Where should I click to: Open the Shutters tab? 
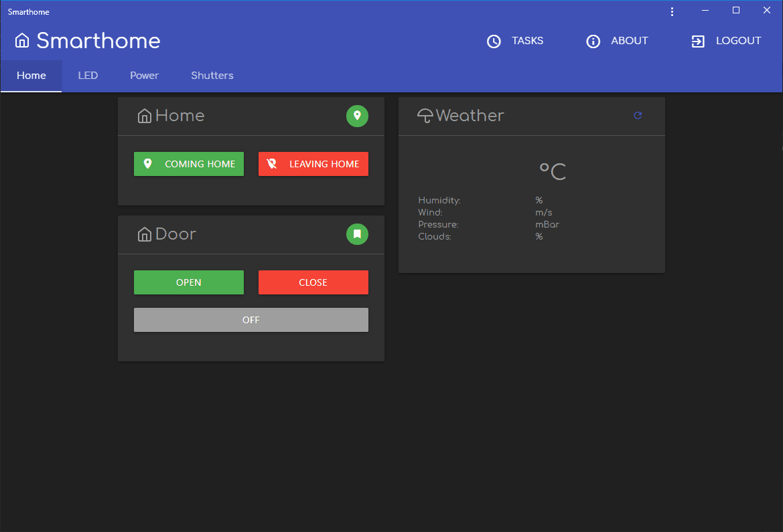coord(212,76)
